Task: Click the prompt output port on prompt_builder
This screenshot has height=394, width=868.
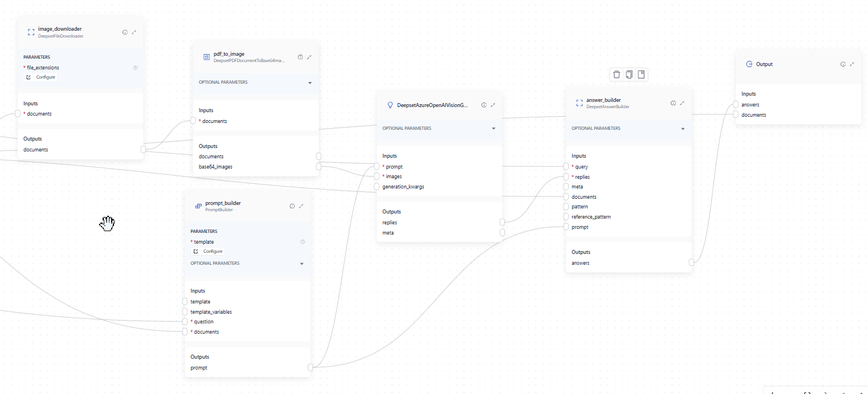Action: pos(311,367)
